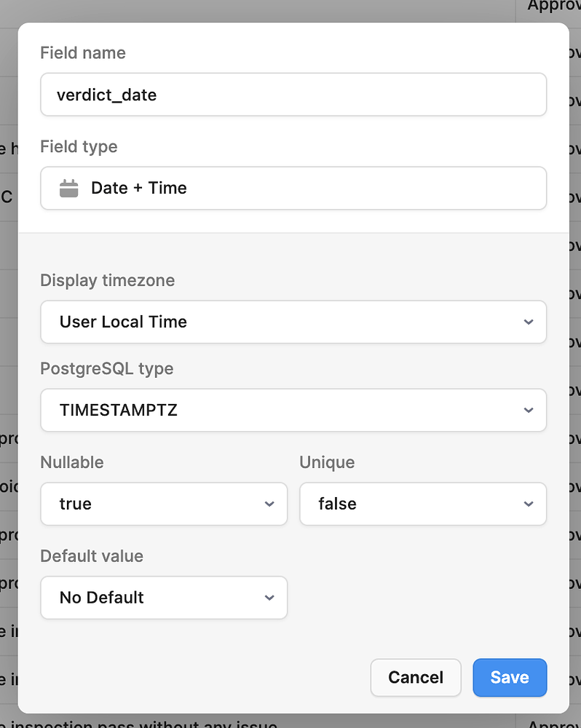Click the chevron on the Nullable selector
The height and width of the screenshot is (728, 581).
(269, 504)
